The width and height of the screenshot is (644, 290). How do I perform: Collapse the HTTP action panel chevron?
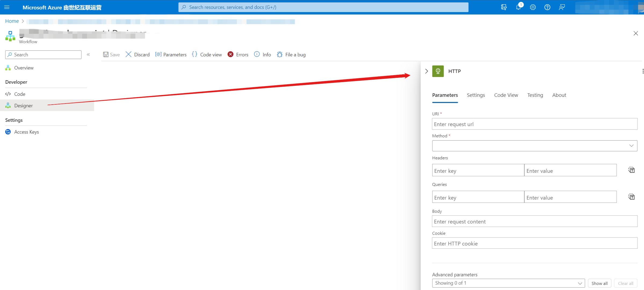[x=426, y=71]
